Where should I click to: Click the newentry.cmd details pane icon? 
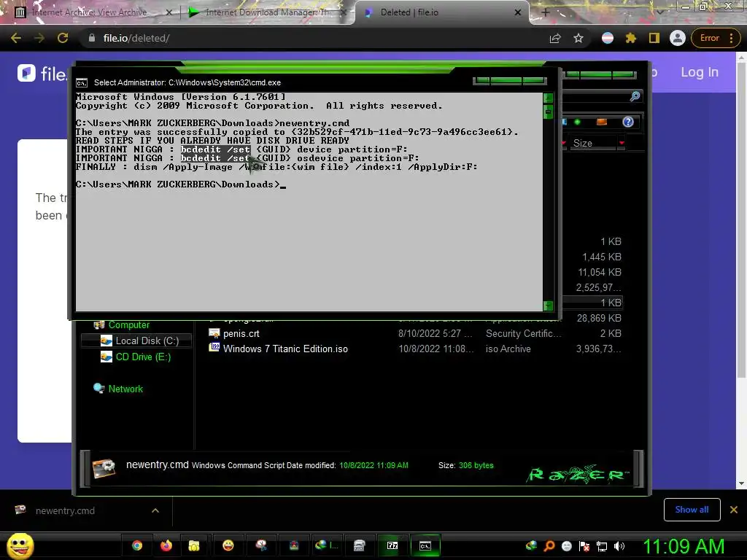pyautogui.click(x=104, y=468)
